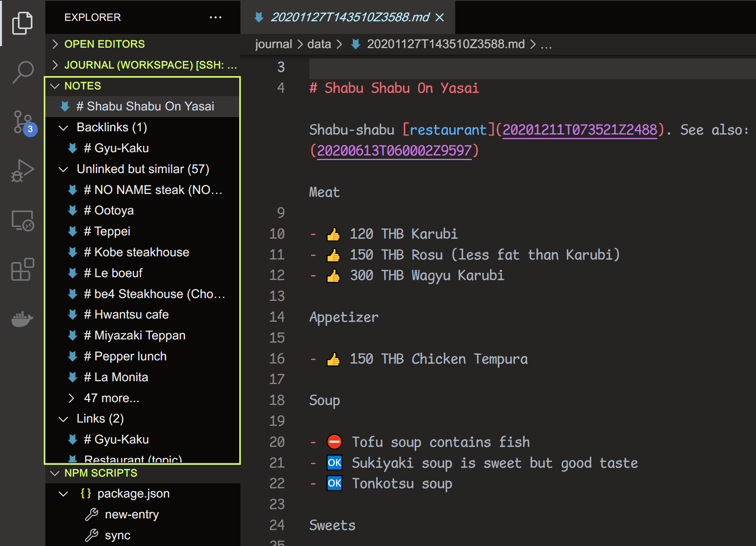
Task: Open the Remote Explorer view
Action: pos(22,220)
